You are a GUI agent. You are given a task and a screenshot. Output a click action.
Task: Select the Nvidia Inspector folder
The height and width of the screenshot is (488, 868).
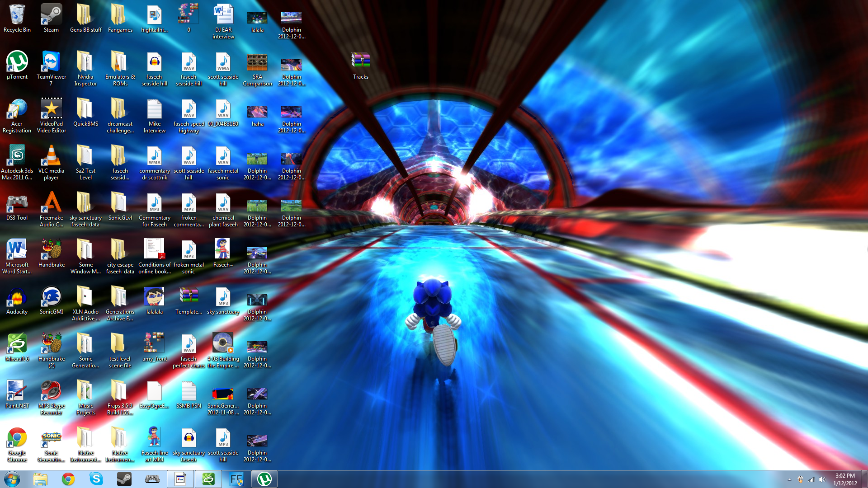click(86, 69)
